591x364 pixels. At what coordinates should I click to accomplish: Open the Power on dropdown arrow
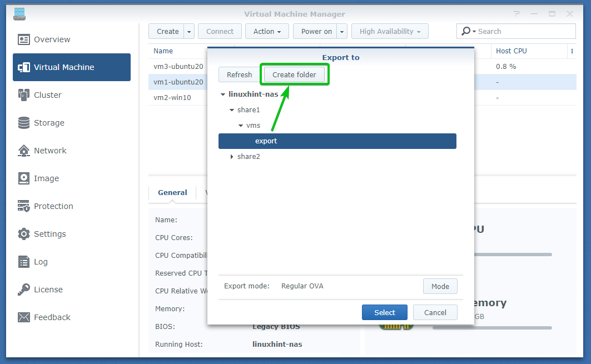342,31
